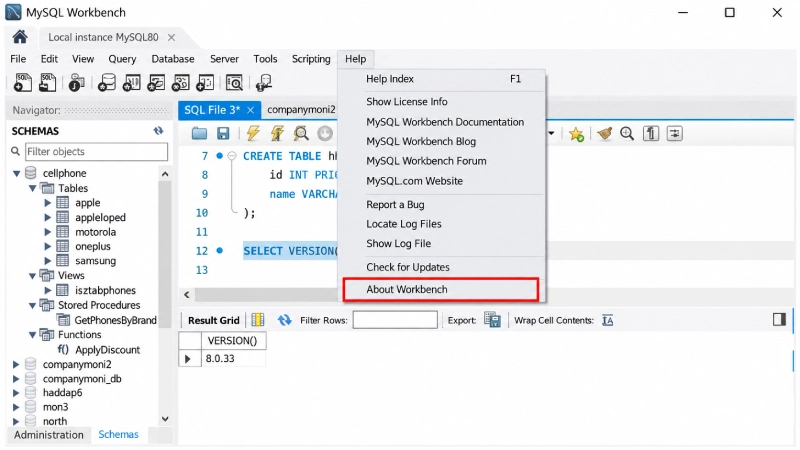
Task: Choose About Workbench menu item
Action: pos(441,289)
